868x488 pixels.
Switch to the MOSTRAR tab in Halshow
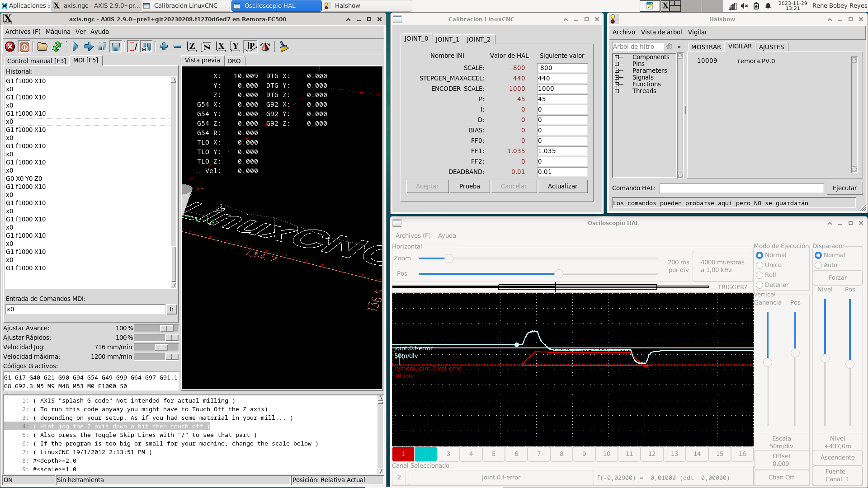click(706, 47)
